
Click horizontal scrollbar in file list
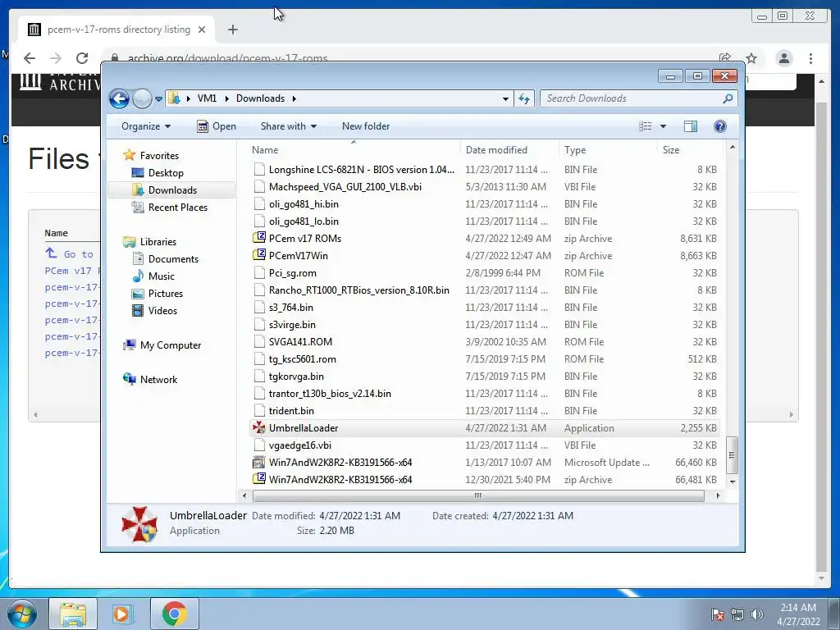[478, 495]
